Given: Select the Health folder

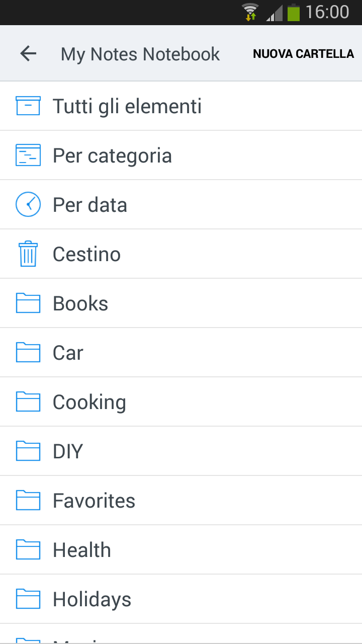Looking at the screenshot, I should click(82, 550).
